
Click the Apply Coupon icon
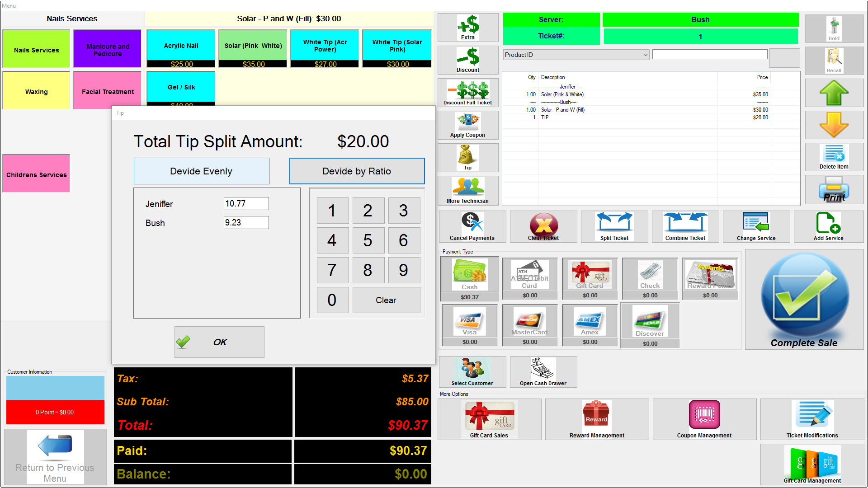[x=468, y=125]
